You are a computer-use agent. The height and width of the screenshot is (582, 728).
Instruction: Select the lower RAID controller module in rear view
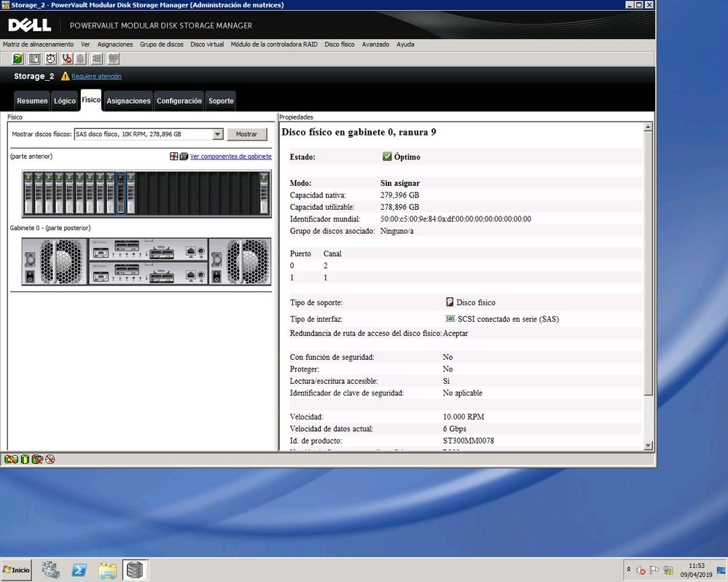(148, 273)
